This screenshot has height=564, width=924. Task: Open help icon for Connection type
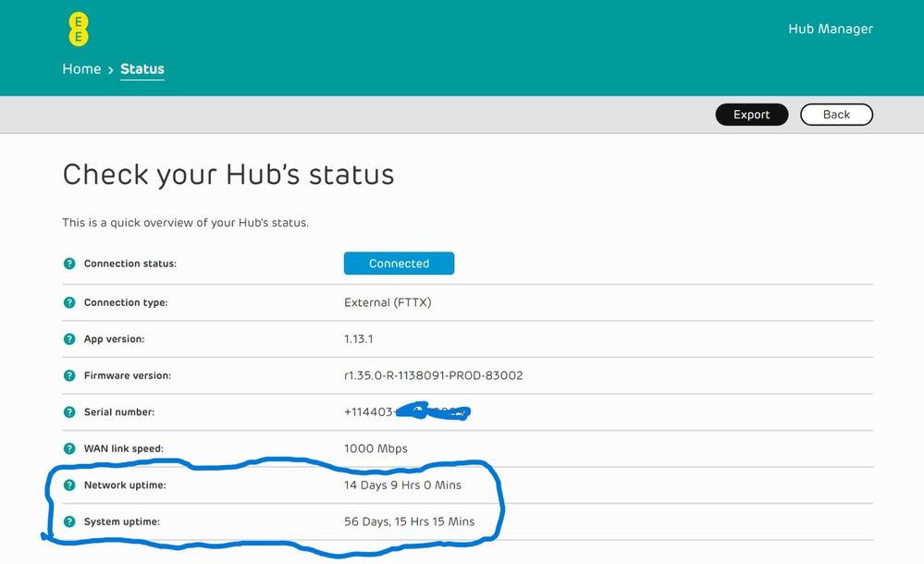(69, 302)
